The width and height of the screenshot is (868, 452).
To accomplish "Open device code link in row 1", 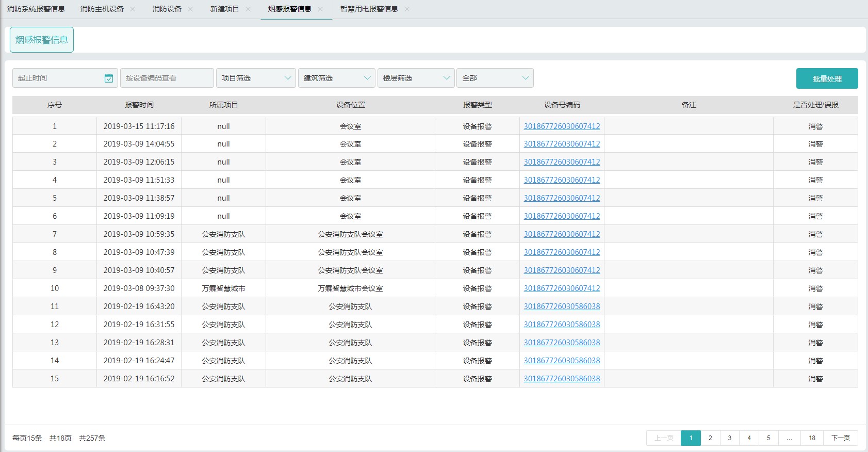I will click(x=562, y=126).
